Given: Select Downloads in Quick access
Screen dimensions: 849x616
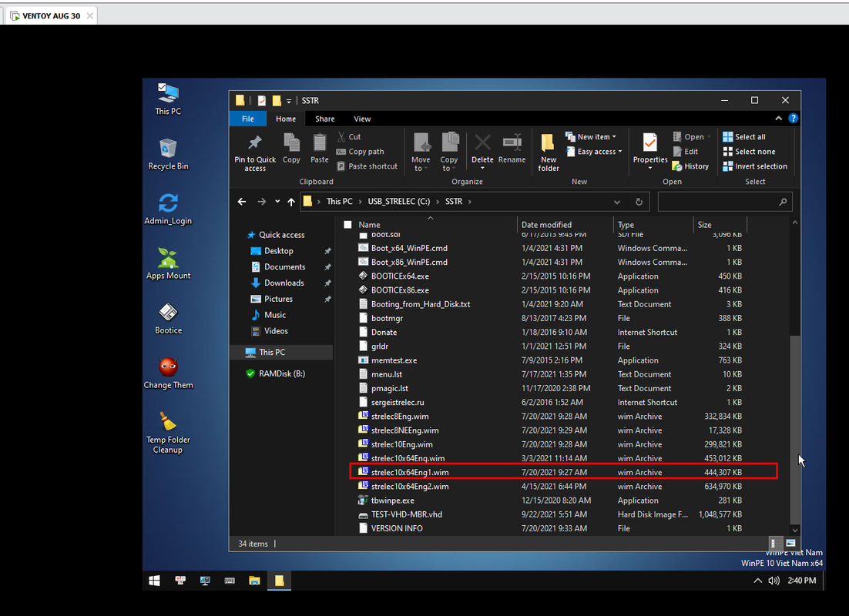Looking at the screenshot, I should [284, 283].
